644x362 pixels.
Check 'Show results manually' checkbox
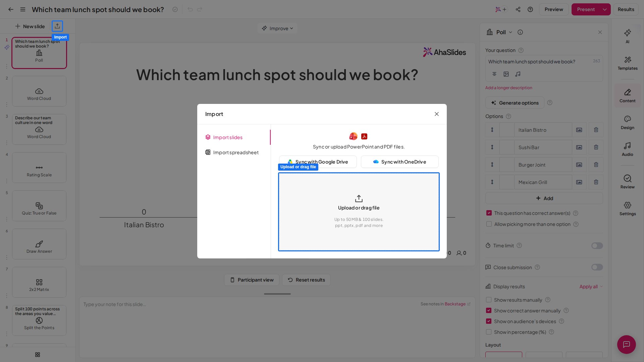coord(489,300)
